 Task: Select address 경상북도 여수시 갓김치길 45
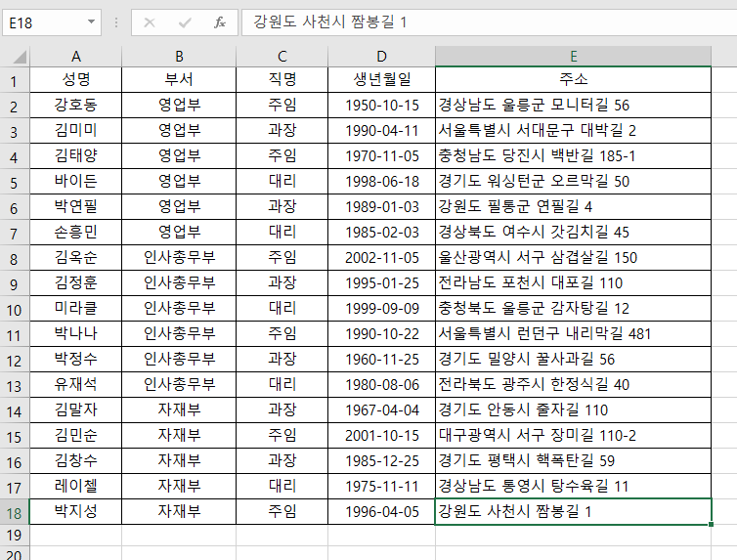pyautogui.click(x=573, y=232)
